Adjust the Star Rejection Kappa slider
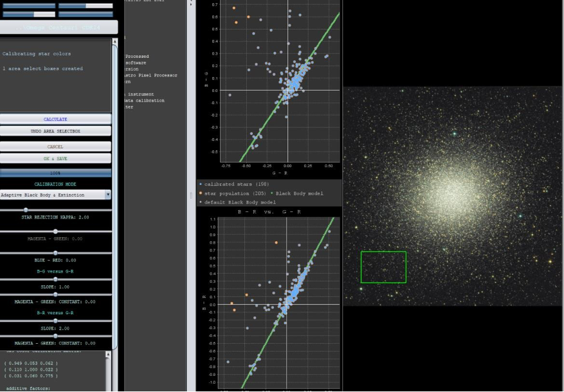 26,210
